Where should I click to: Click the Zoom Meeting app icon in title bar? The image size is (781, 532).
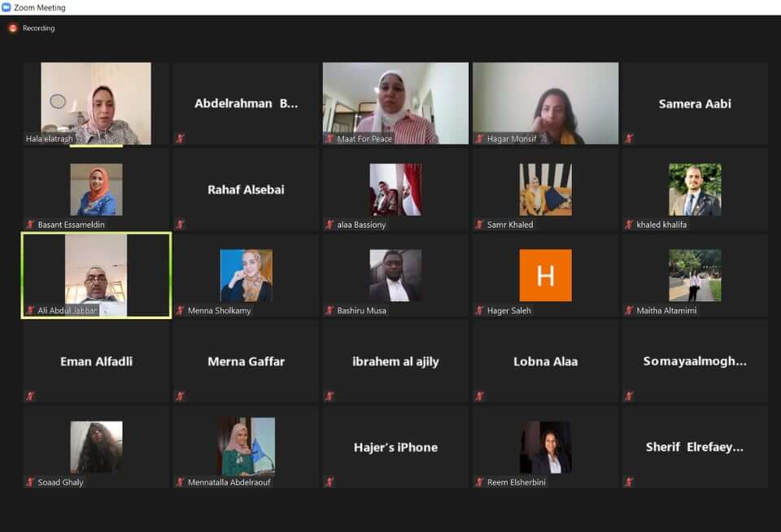click(x=7, y=7)
